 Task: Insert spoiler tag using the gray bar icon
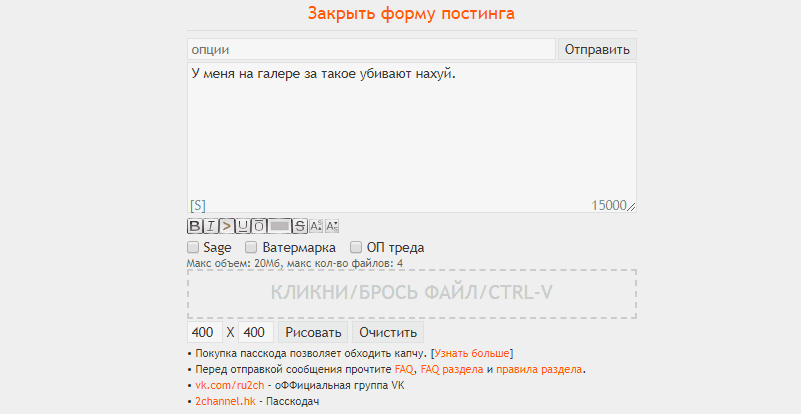click(279, 226)
